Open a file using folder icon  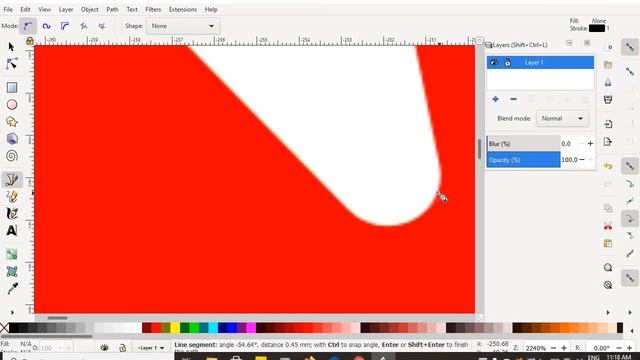point(608,64)
